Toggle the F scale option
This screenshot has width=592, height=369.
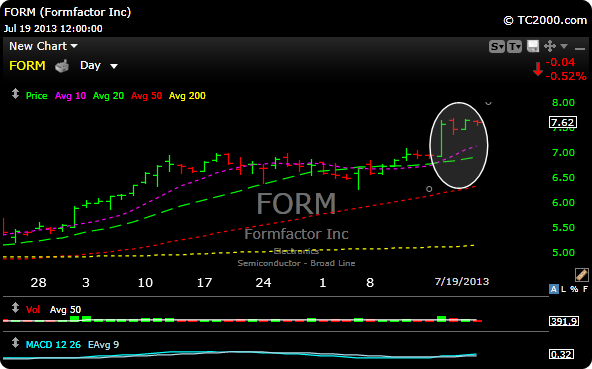tap(585, 289)
